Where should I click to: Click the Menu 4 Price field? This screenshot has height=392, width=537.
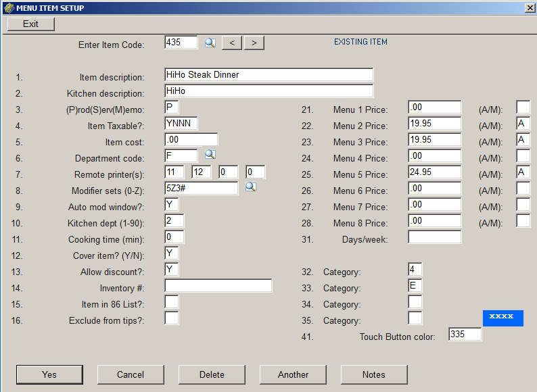click(435, 155)
